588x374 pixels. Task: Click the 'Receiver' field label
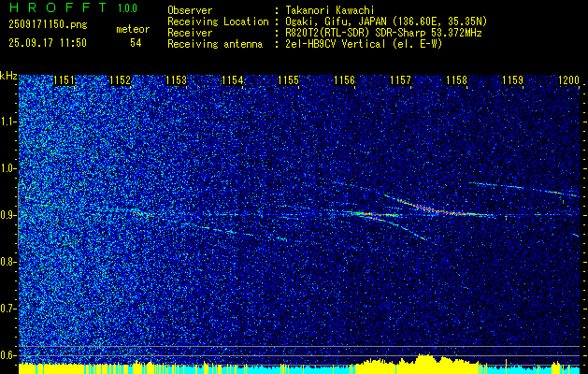[x=190, y=33]
